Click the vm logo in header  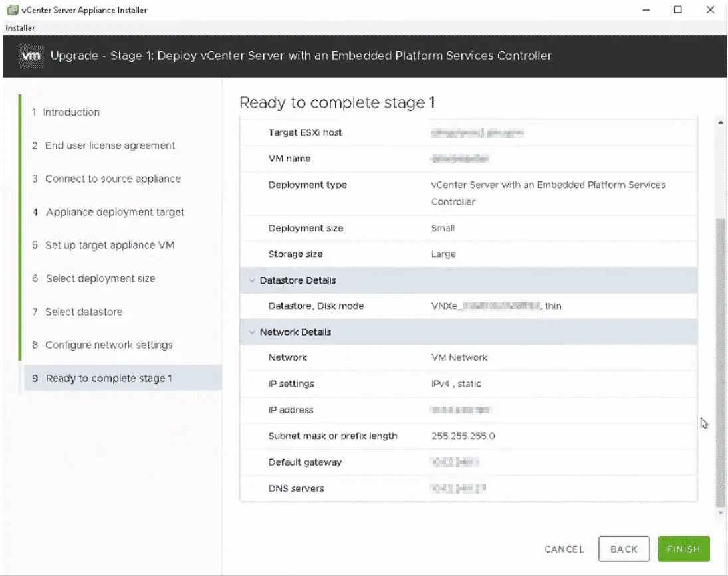coord(31,56)
